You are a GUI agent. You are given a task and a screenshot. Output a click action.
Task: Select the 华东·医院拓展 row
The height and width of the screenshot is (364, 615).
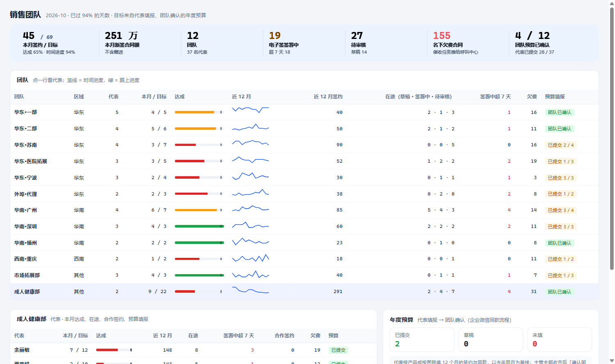(x=304, y=161)
